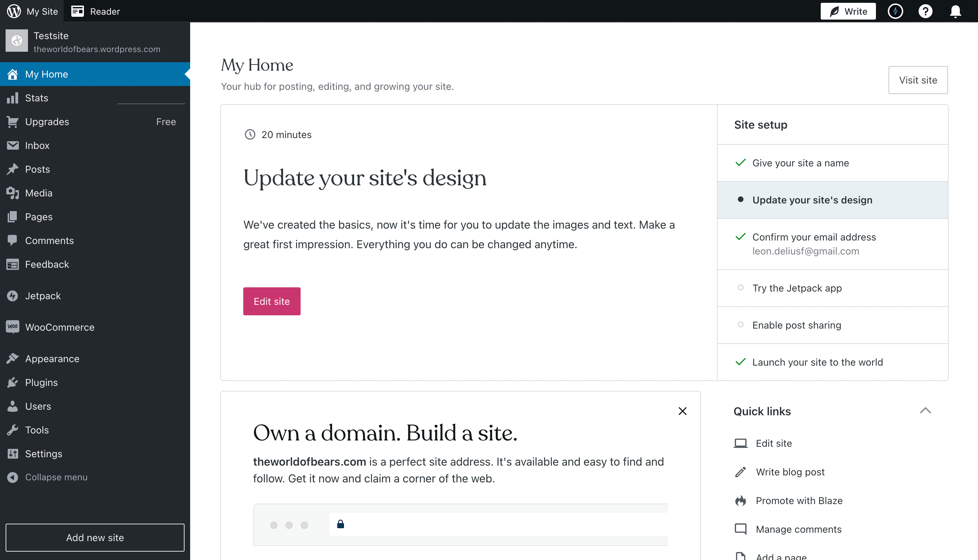Click the Jetpack icon in sidebar
This screenshot has height=560, width=978.
click(x=13, y=296)
